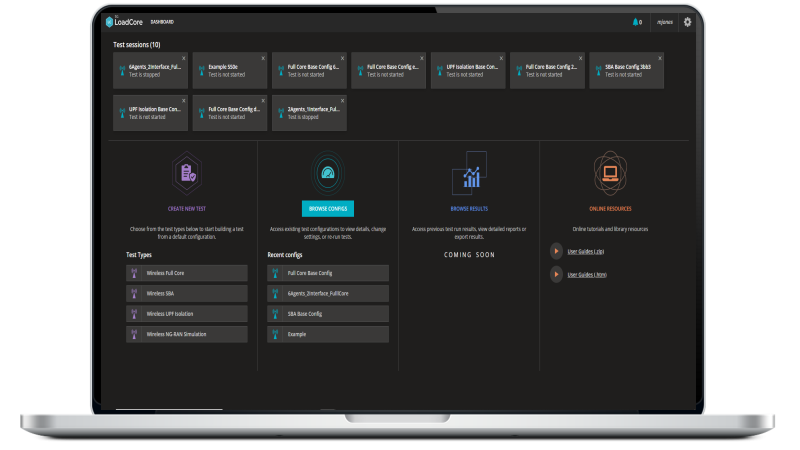800x450 pixels.
Task: Click the Create New Test clipboard icon
Action: pos(187,172)
